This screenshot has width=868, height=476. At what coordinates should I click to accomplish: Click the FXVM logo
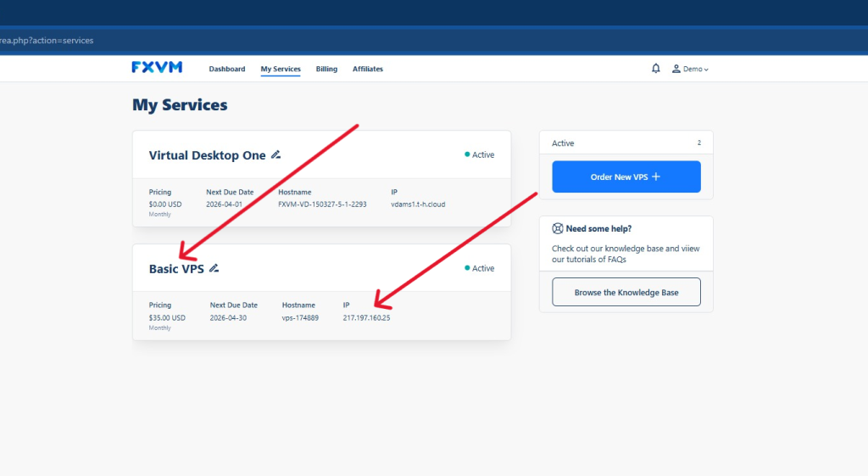(157, 68)
